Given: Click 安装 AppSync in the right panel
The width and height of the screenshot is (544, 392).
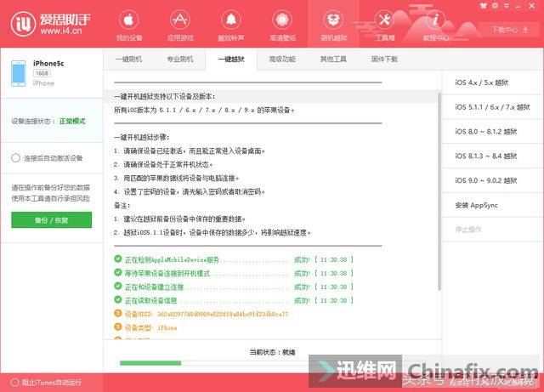Looking at the screenshot, I should [493, 205].
